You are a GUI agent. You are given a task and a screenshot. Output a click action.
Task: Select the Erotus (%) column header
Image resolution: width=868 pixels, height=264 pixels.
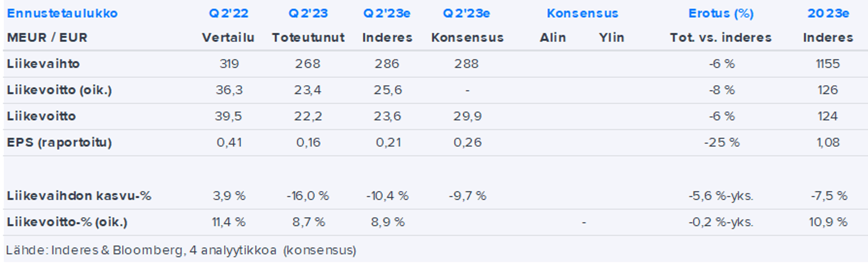click(x=721, y=14)
